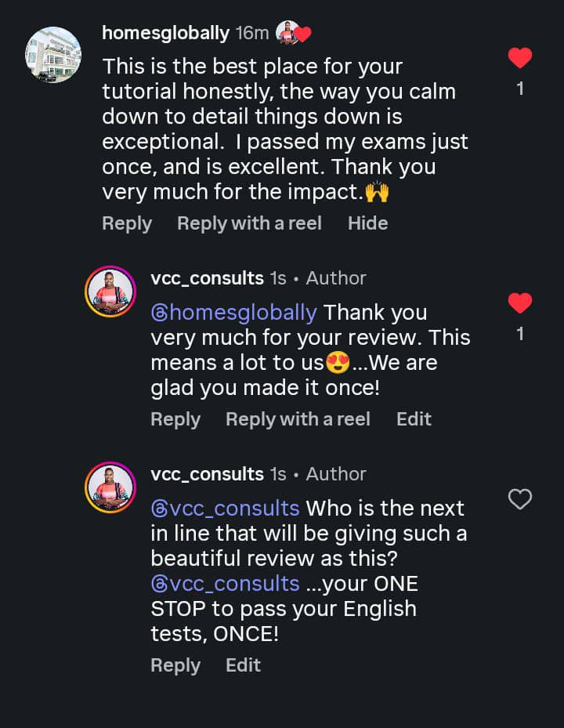This screenshot has height=728, width=564.
Task: Open the homesglobally username at top
Action: (x=166, y=33)
